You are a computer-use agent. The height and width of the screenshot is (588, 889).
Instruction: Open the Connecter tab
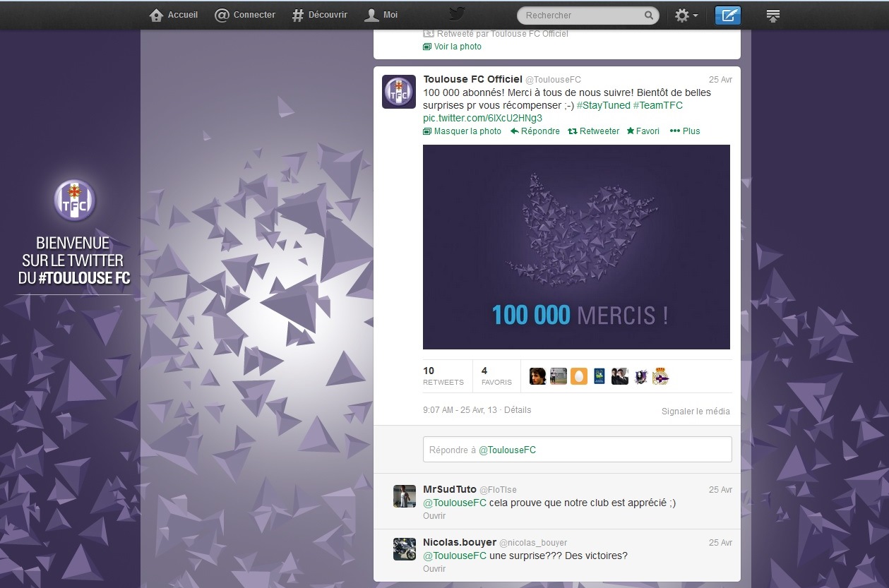click(245, 15)
